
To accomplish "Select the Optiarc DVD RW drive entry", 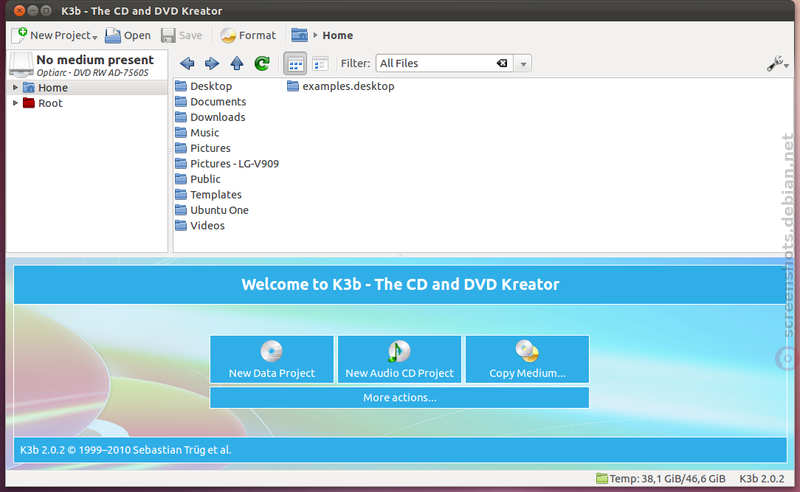I will [x=88, y=65].
